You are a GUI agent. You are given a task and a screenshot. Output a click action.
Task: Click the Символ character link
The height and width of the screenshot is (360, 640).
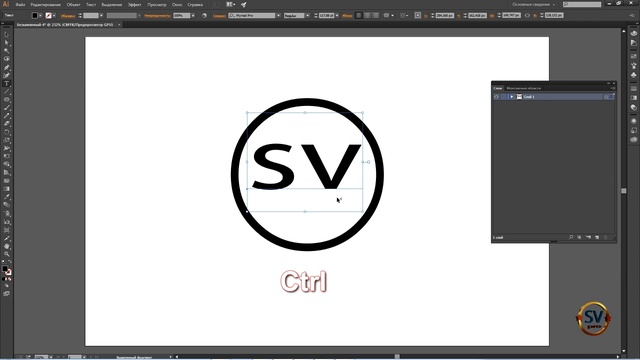[219, 16]
